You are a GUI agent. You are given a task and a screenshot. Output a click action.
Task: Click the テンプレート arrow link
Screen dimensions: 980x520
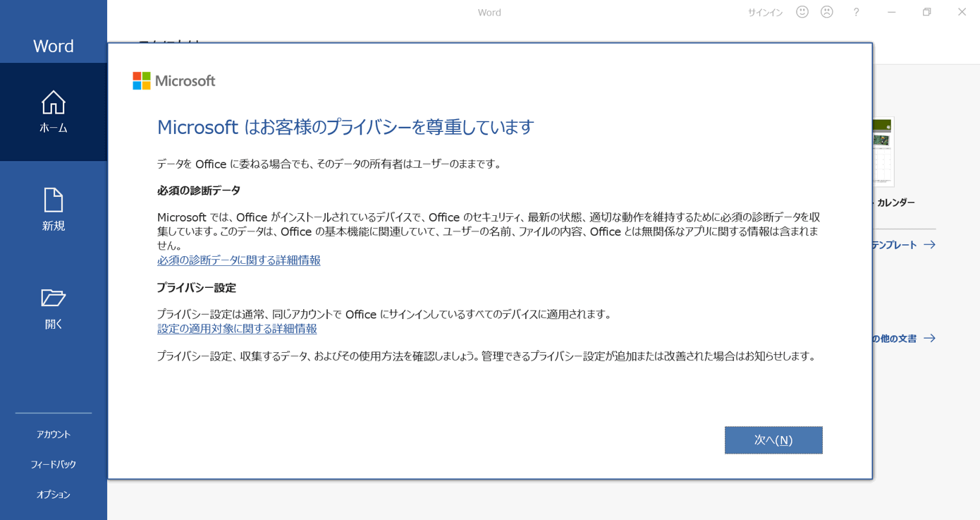(x=904, y=245)
